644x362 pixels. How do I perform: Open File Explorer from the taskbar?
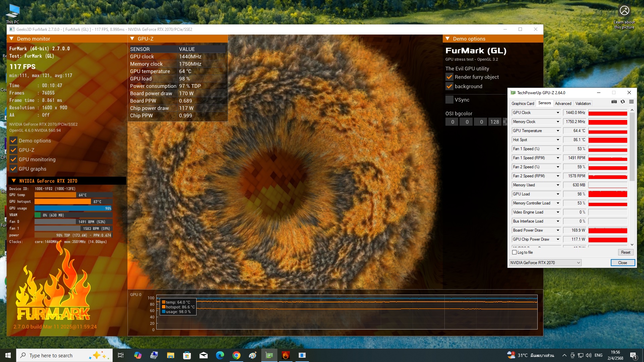(170, 355)
